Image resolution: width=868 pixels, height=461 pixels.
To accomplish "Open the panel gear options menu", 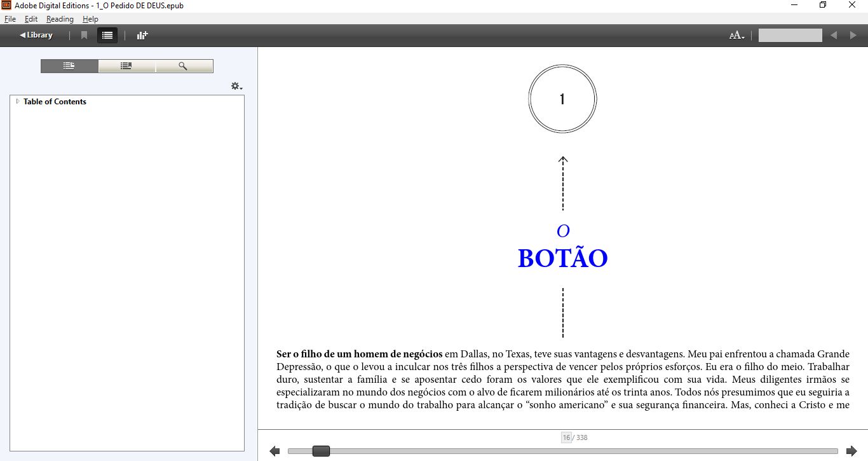I will [x=236, y=86].
